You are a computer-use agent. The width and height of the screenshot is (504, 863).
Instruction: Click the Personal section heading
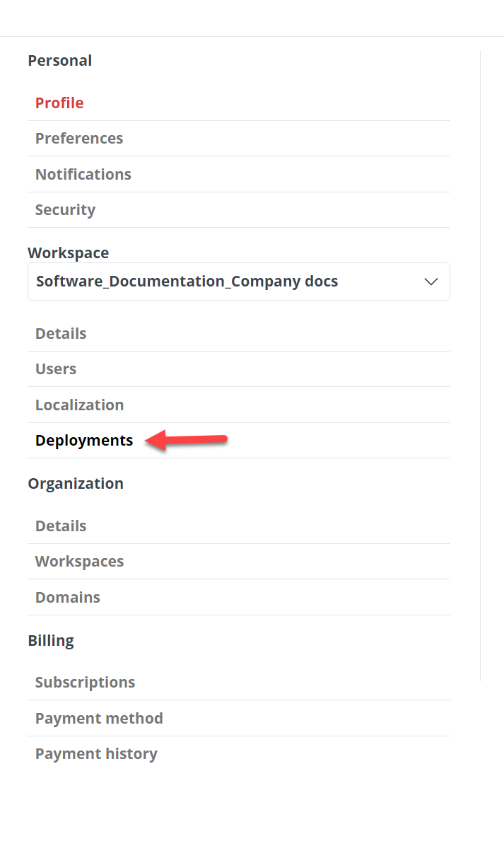tap(60, 61)
